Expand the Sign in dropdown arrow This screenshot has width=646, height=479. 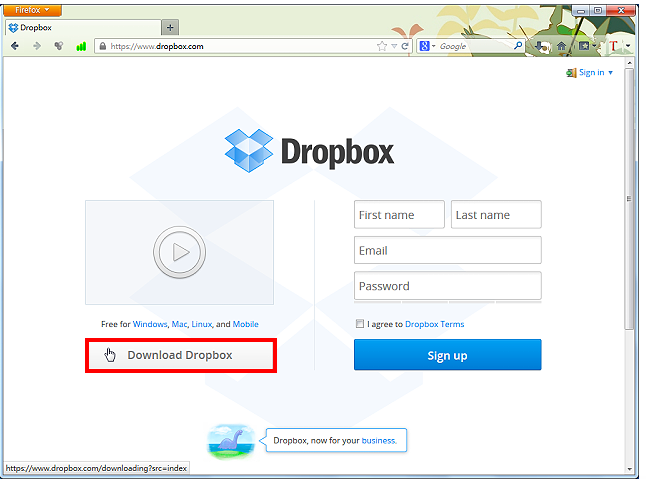[611, 73]
